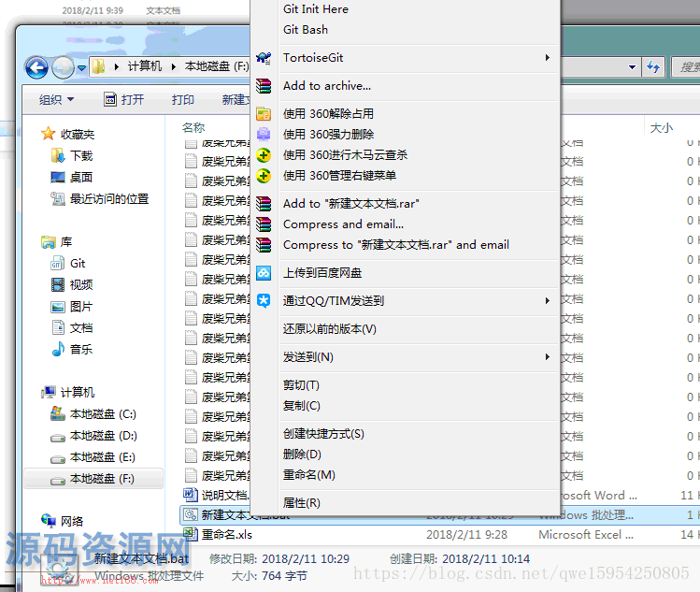700x592 pixels.
Task: Click the 打开 button in toolbar
Action: click(x=124, y=100)
